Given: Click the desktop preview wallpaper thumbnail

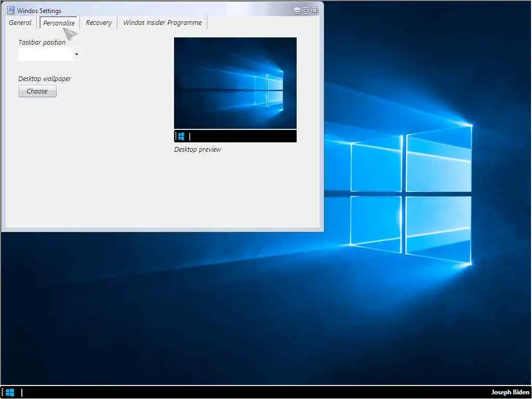Looking at the screenshot, I should point(235,83).
